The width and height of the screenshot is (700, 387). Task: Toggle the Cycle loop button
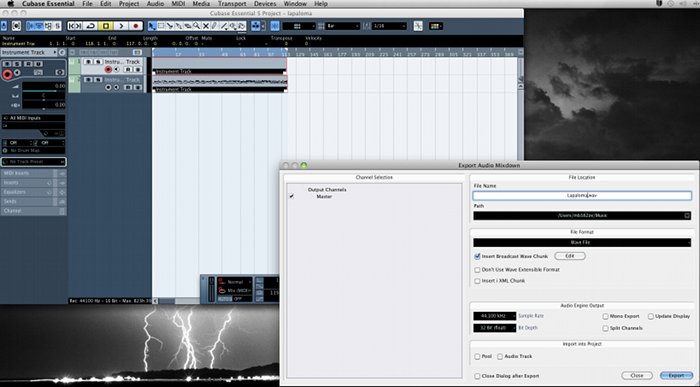click(x=91, y=26)
